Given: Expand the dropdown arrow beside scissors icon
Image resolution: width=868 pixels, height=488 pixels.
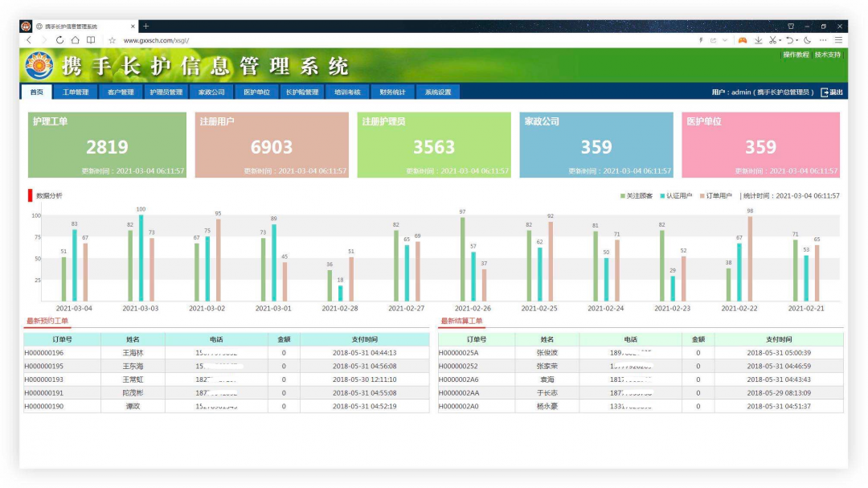Looking at the screenshot, I should [x=780, y=41].
